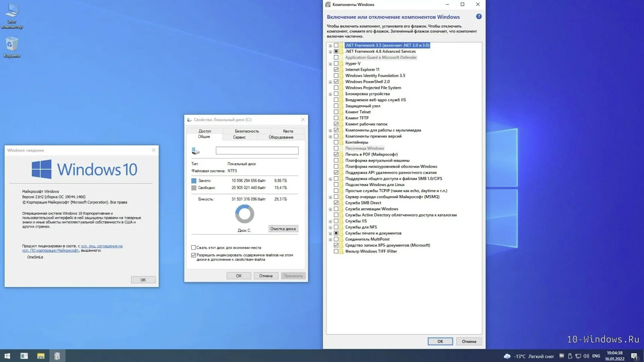Screen dimensions: 644x362
Task: Click the disk label input field
Action: [257, 150]
